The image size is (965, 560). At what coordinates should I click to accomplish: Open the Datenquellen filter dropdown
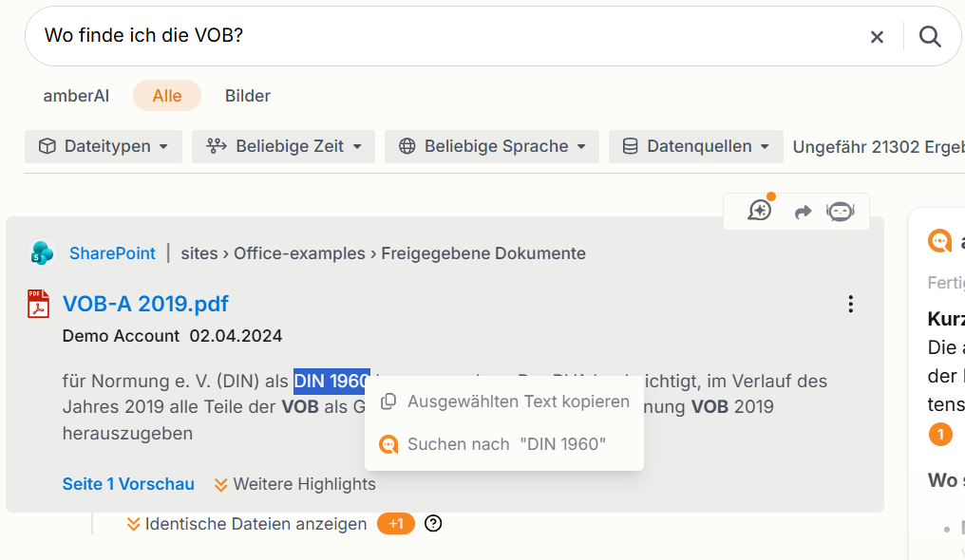click(x=696, y=146)
